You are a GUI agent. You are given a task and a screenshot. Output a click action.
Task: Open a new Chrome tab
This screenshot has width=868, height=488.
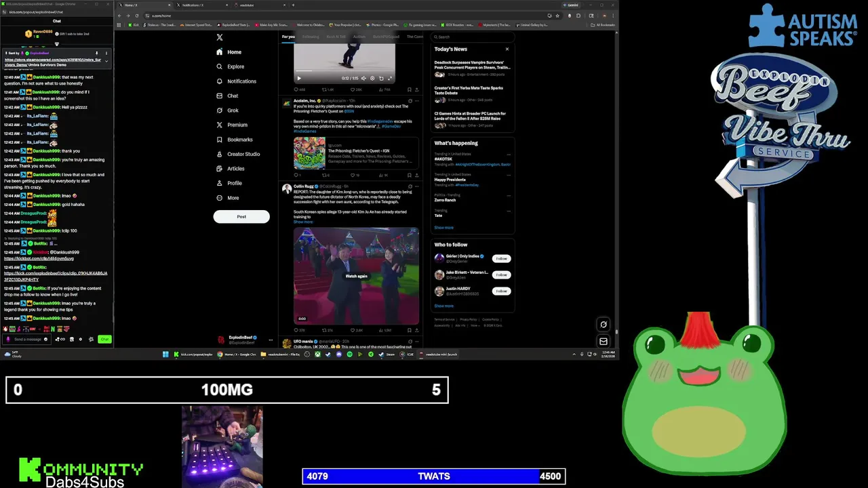click(293, 5)
